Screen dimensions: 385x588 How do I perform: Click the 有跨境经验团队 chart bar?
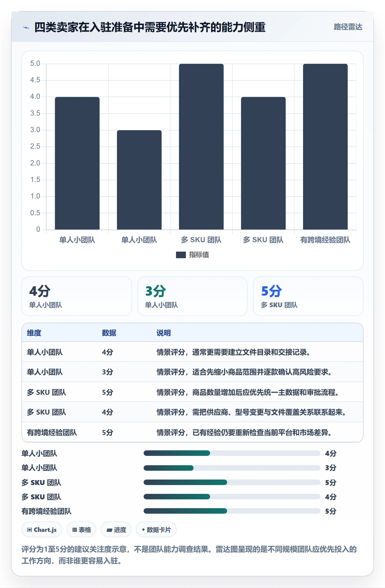(325, 147)
